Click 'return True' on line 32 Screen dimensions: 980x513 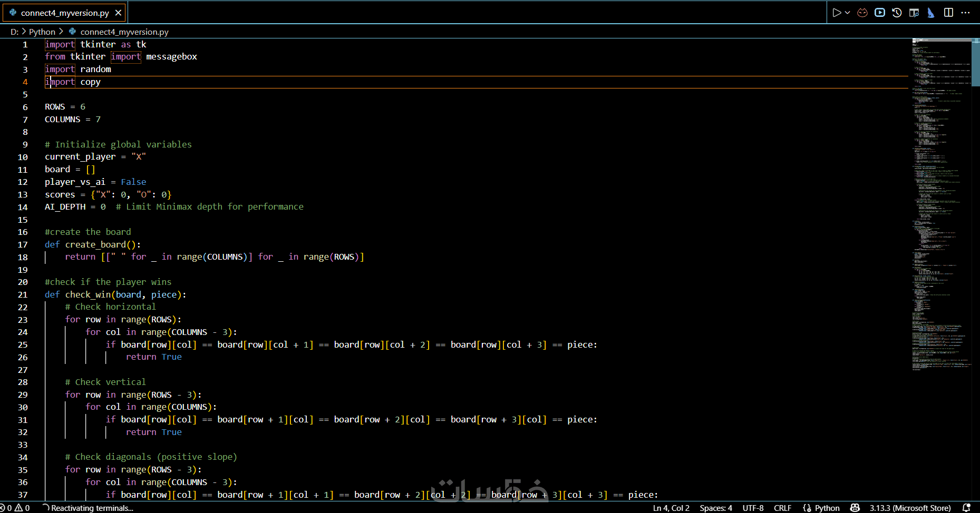tap(154, 432)
